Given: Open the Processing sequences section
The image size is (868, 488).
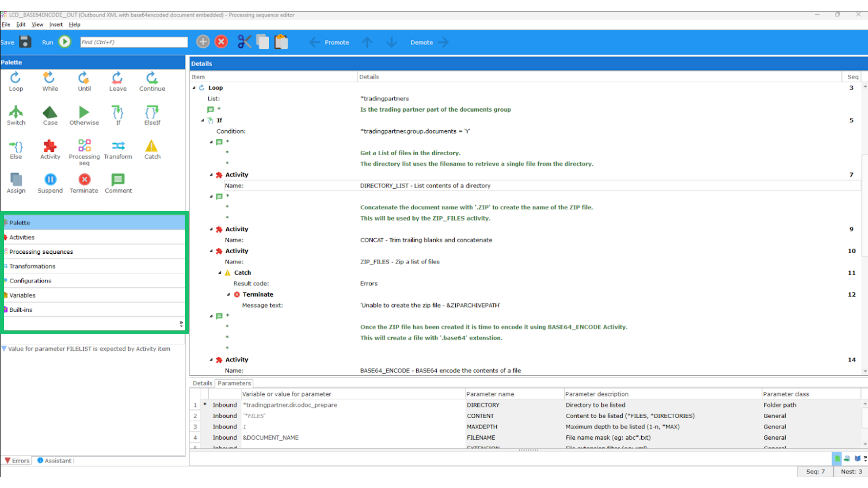Looking at the screenshot, I should click(94, 252).
